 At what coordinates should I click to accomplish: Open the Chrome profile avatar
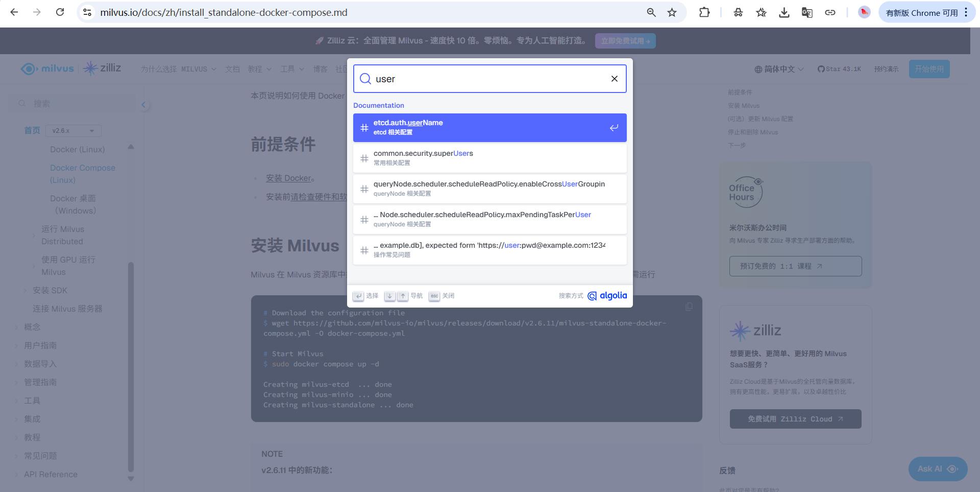864,12
